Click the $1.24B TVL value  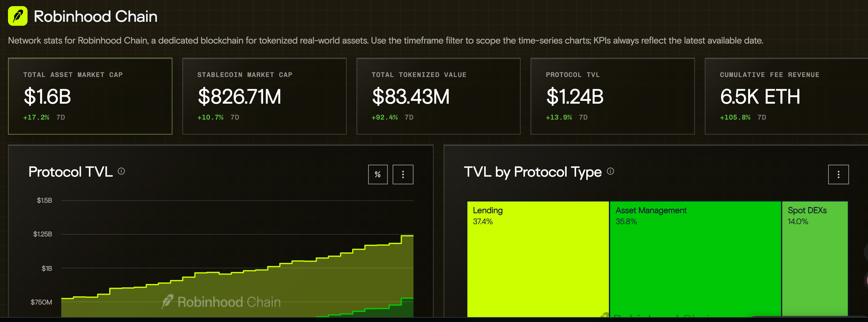coord(575,97)
